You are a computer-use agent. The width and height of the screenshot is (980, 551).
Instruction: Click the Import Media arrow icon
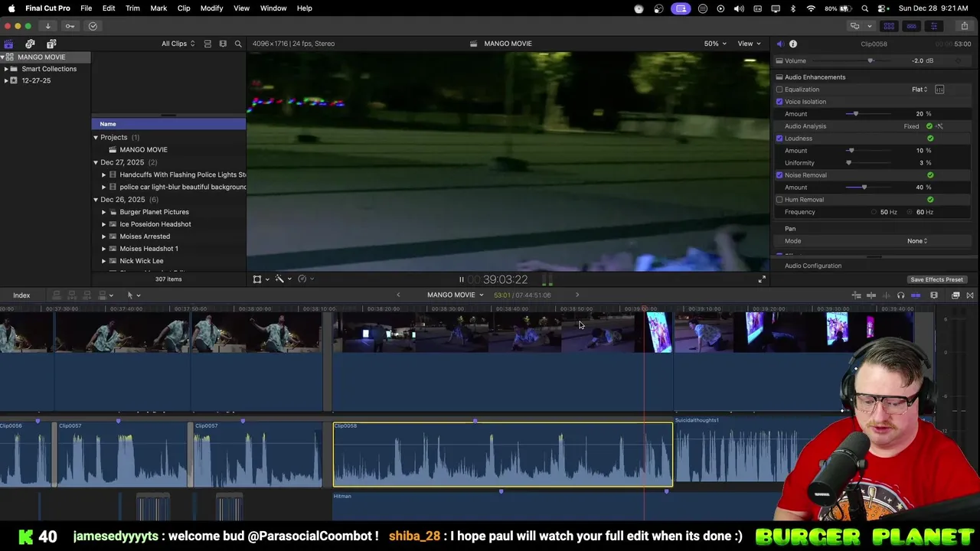point(47,26)
